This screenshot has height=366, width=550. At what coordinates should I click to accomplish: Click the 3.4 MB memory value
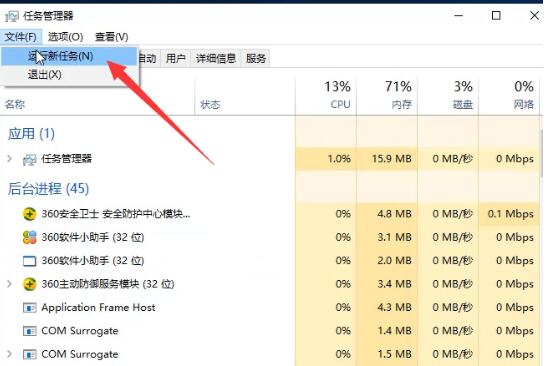click(394, 284)
